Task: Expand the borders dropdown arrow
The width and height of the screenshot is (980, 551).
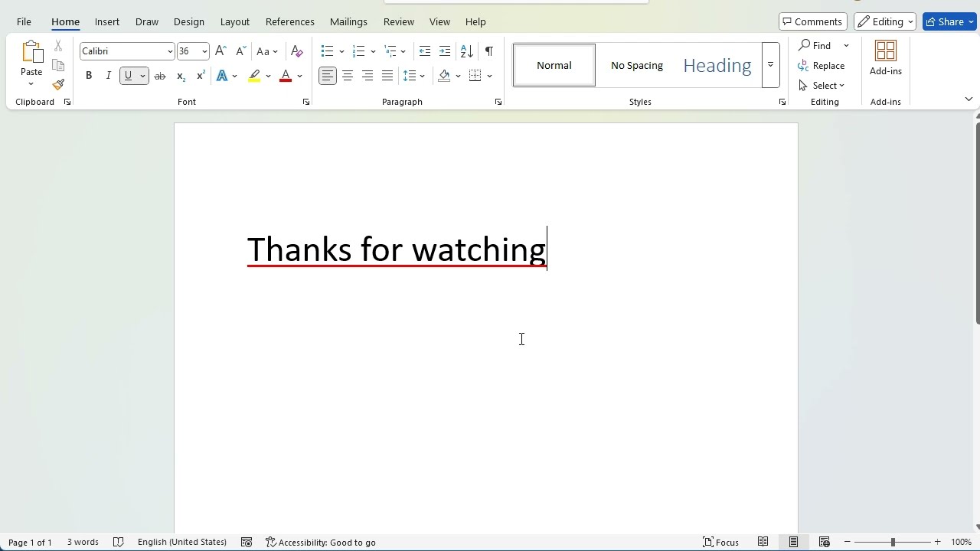Action: coord(489,76)
